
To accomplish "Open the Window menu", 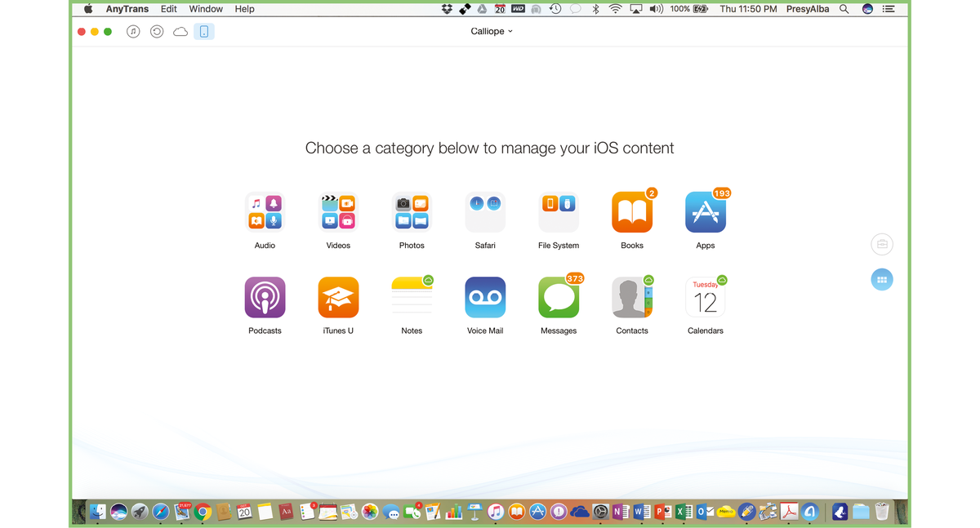I will coord(206,9).
